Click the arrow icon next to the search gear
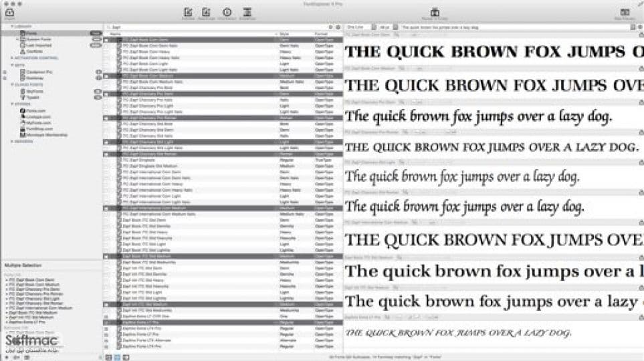This screenshot has width=644, height=361. click(330, 27)
